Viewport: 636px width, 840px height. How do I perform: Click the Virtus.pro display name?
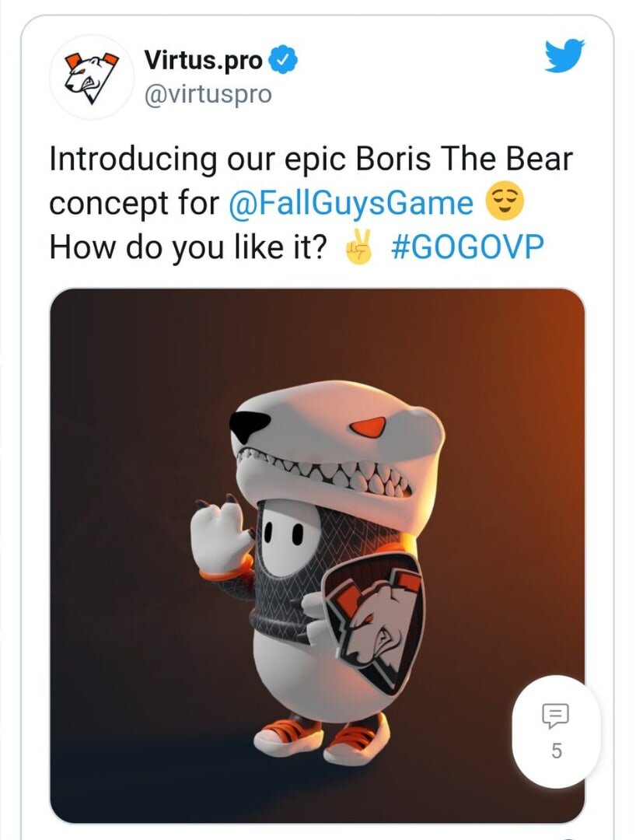click(204, 59)
